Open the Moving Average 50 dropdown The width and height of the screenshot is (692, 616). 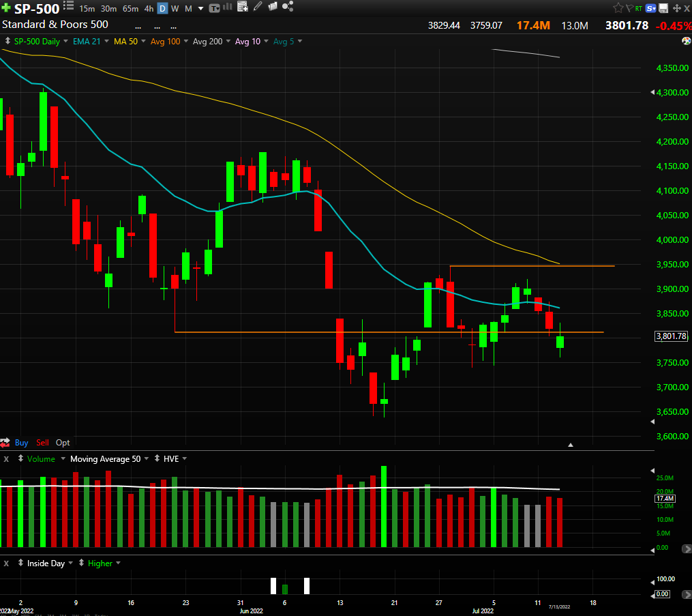(x=147, y=459)
